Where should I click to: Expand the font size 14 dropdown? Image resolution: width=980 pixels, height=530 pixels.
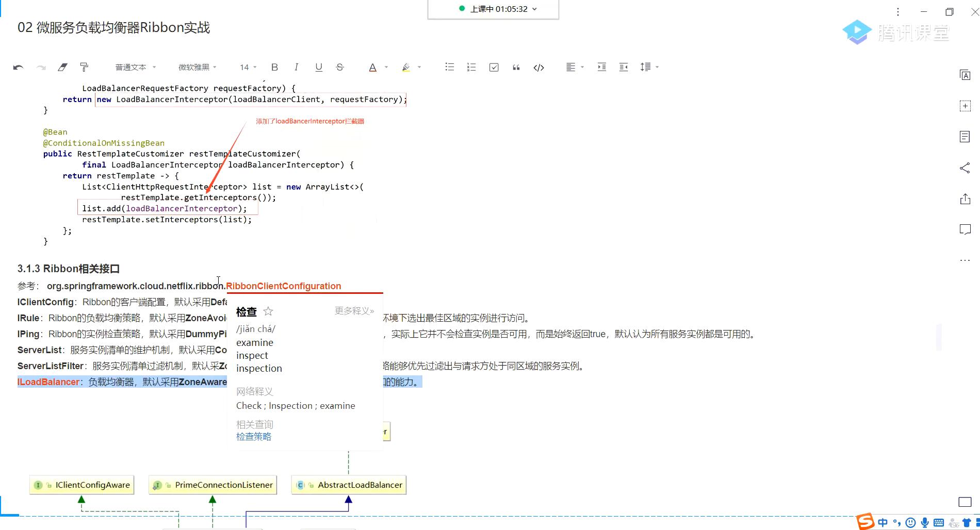click(248, 68)
